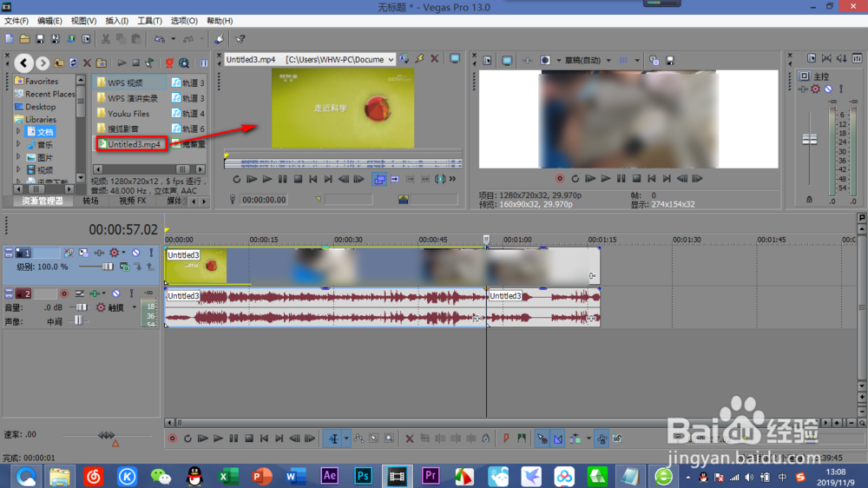The height and width of the screenshot is (488, 868).
Task: Click the What's This help icon
Action: click(x=240, y=39)
